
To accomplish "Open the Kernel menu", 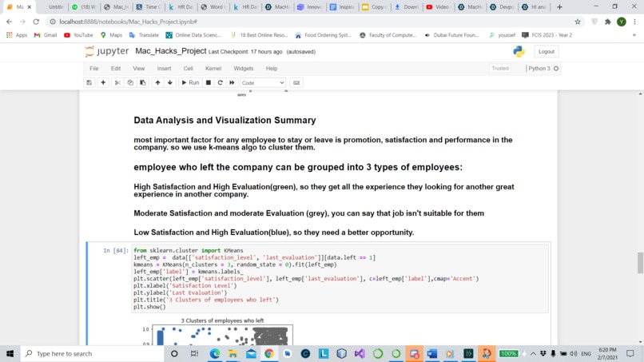I will 213,69.
